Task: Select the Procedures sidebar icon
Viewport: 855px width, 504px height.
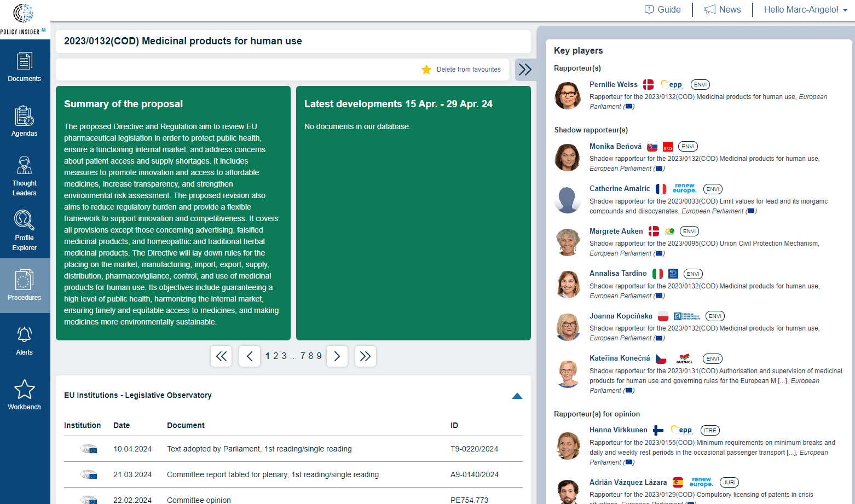Action: (24, 285)
